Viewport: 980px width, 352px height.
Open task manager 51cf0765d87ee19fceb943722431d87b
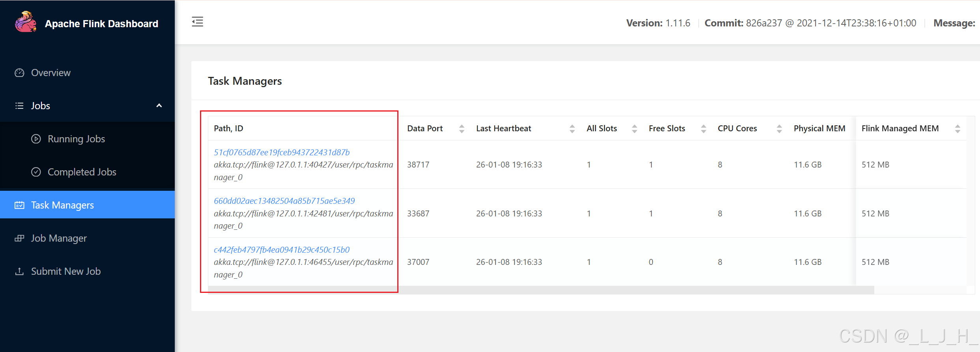click(282, 152)
